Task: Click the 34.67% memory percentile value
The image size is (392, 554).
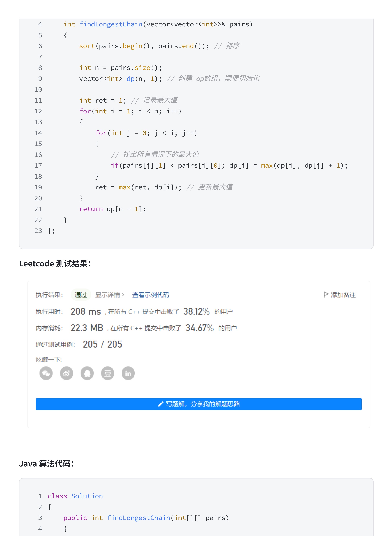Action: (x=199, y=328)
